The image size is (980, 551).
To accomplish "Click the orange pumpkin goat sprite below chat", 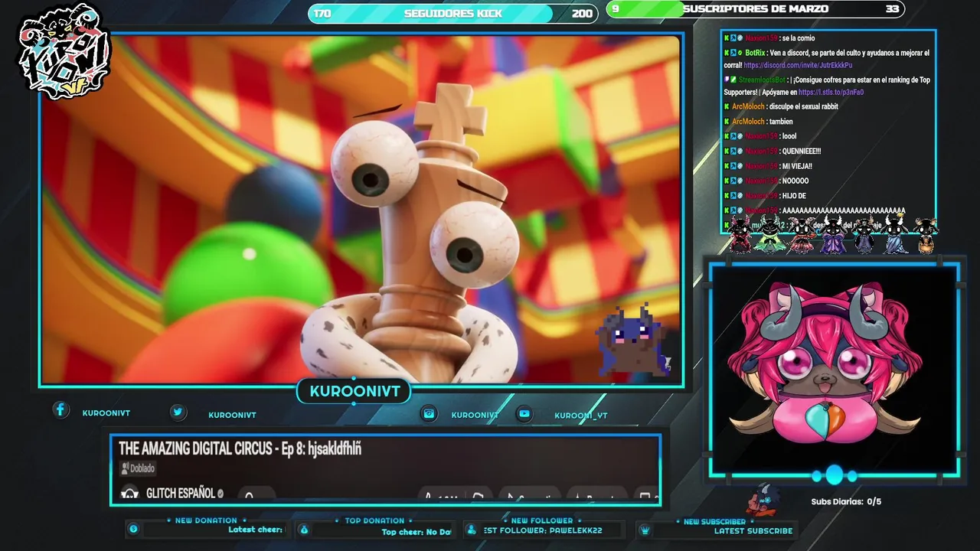I will click(x=926, y=235).
